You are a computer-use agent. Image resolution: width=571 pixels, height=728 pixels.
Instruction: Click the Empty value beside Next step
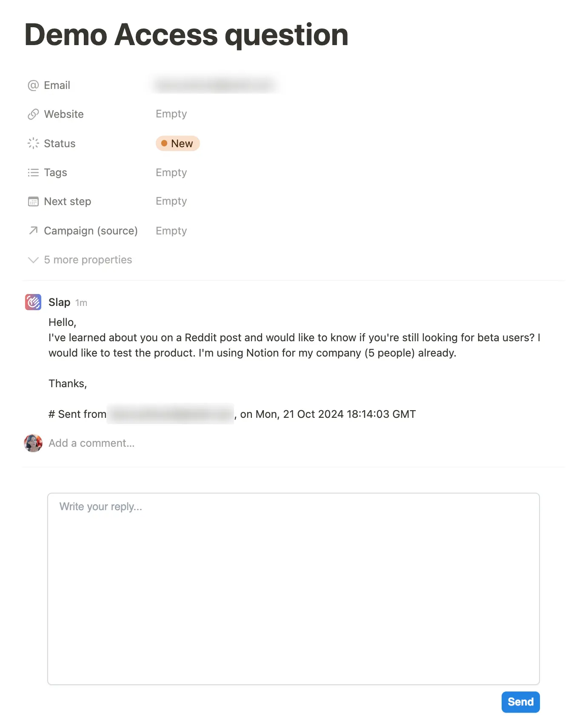click(x=171, y=201)
